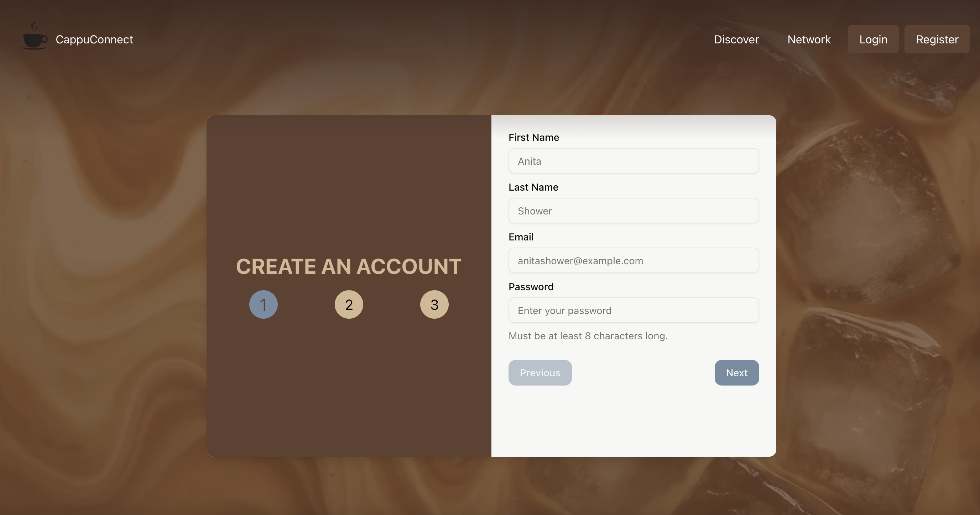Click the Previous button
980x515 pixels.
540,373
